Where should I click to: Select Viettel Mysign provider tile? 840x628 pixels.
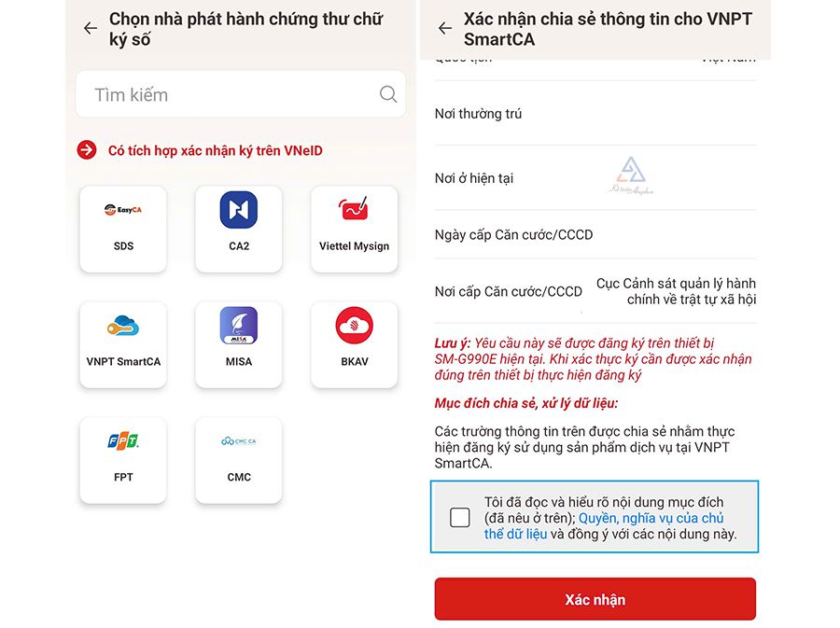tap(354, 230)
